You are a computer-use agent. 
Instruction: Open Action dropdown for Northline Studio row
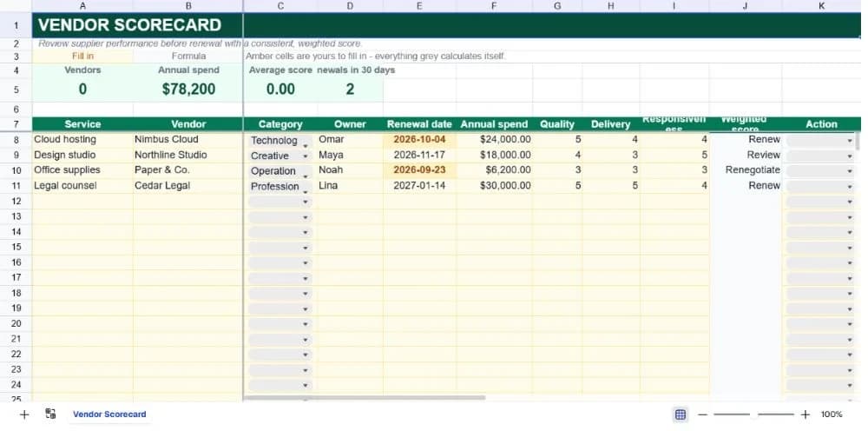(x=820, y=156)
